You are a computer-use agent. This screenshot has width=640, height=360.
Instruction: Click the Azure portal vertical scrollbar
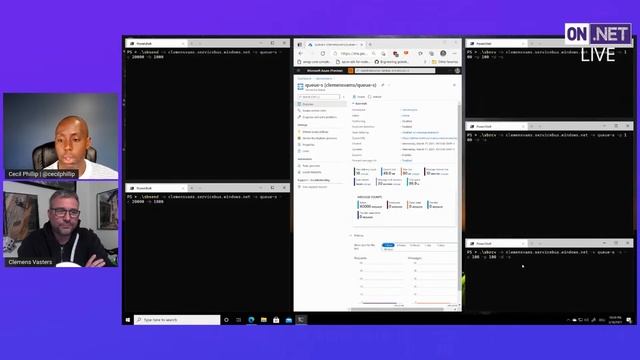pyautogui.click(x=459, y=198)
